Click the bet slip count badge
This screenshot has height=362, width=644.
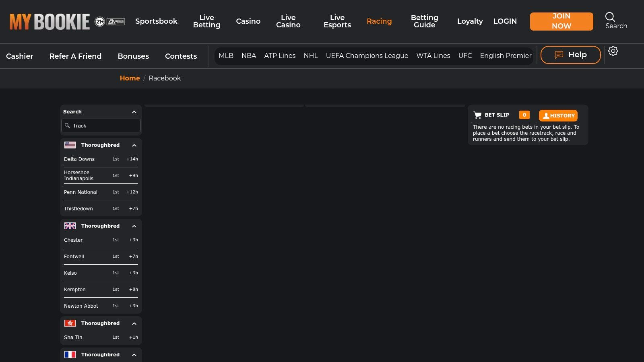coord(524,115)
